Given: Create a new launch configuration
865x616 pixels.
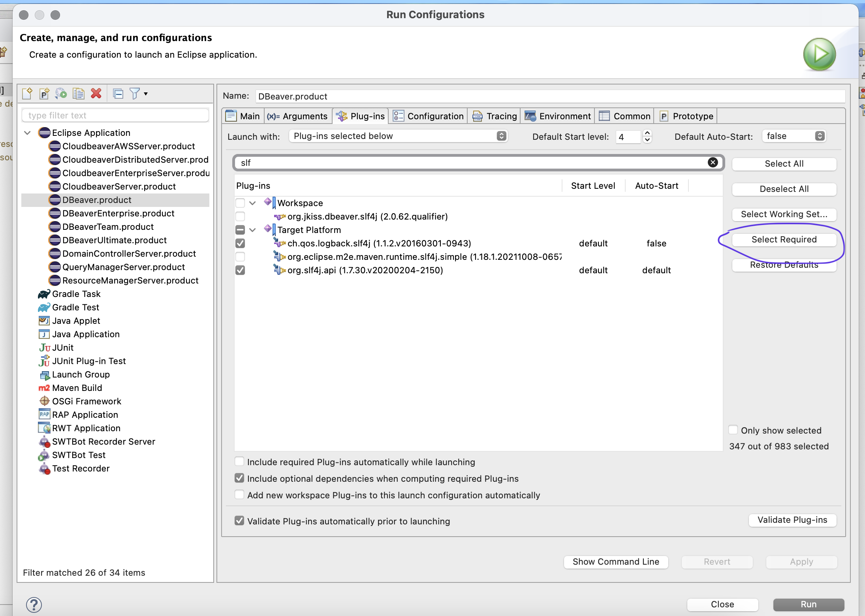Looking at the screenshot, I should (27, 93).
